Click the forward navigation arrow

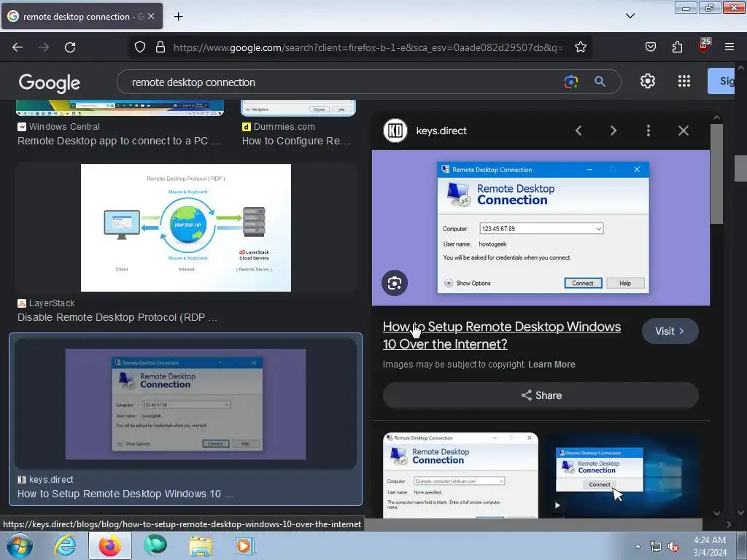(x=44, y=47)
